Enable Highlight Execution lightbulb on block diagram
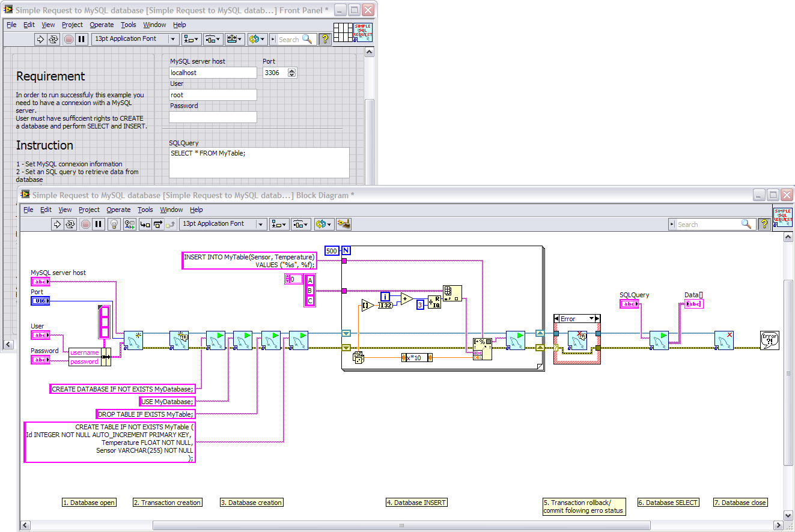The width and height of the screenshot is (795, 532). [114, 224]
